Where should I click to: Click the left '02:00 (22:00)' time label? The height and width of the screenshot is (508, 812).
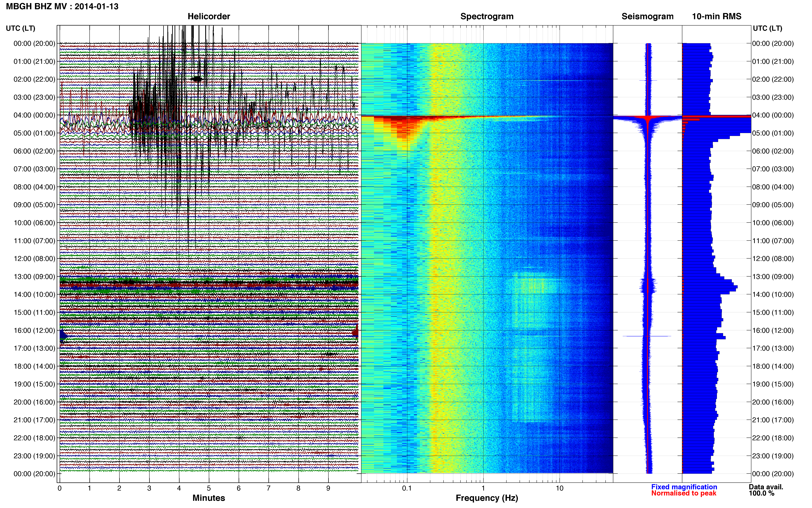point(34,79)
